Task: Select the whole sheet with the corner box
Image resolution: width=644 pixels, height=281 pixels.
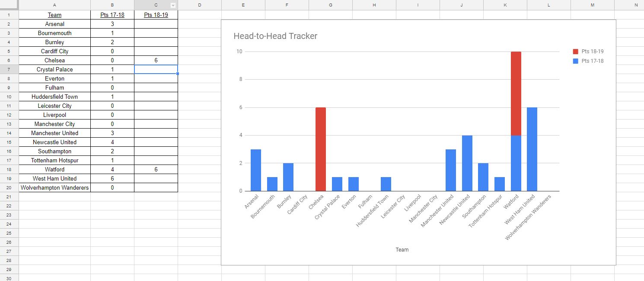Action: point(9,5)
